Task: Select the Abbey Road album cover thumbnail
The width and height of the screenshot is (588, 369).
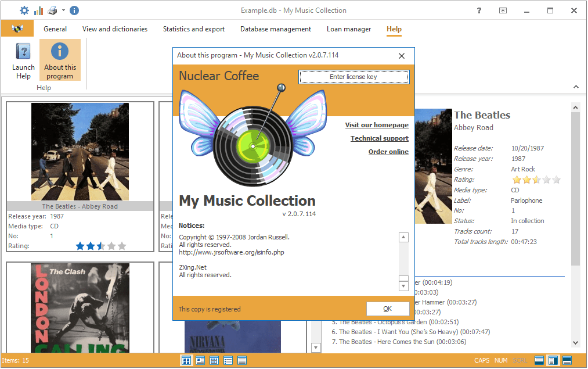Action: pyautogui.click(x=80, y=152)
